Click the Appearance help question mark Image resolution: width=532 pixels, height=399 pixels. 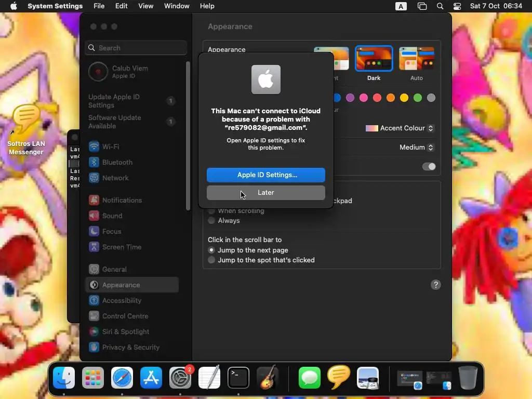pyautogui.click(x=436, y=285)
